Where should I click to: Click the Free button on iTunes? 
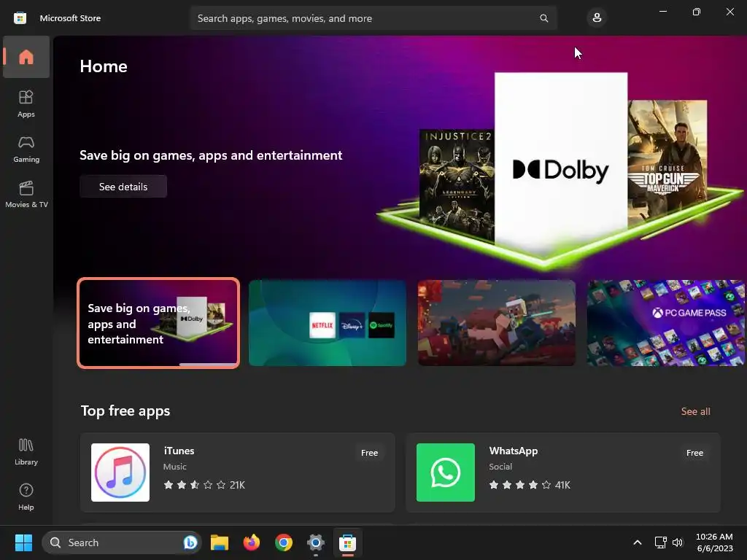pos(369,453)
